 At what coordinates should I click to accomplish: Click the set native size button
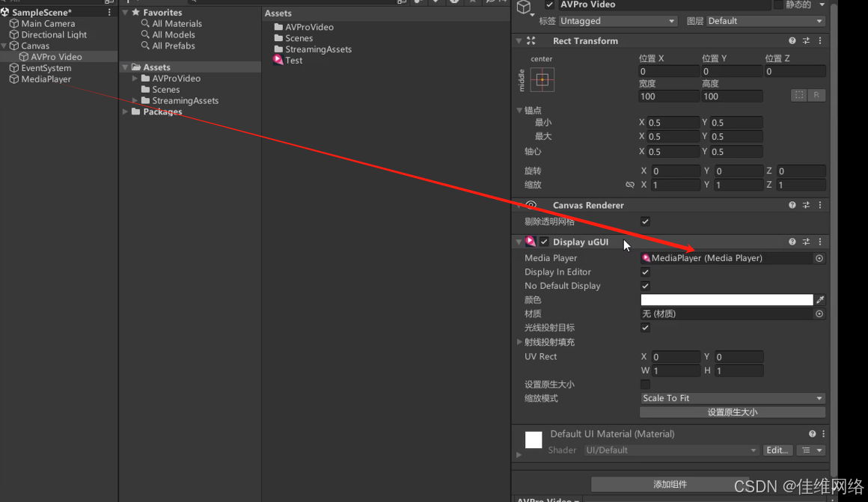point(733,412)
